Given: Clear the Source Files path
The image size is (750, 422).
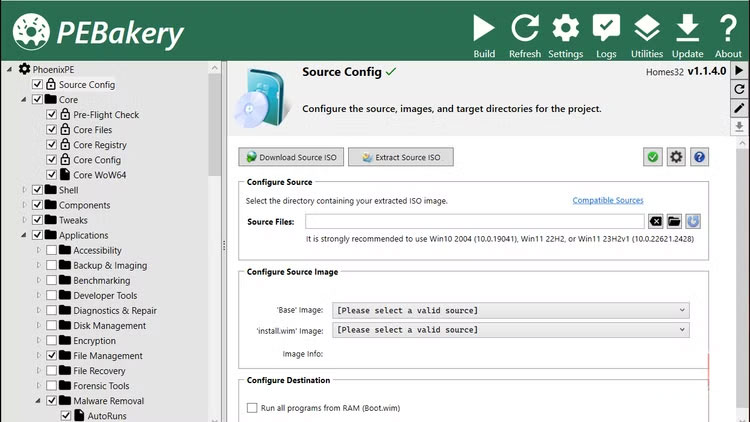Looking at the screenshot, I should (x=655, y=221).
